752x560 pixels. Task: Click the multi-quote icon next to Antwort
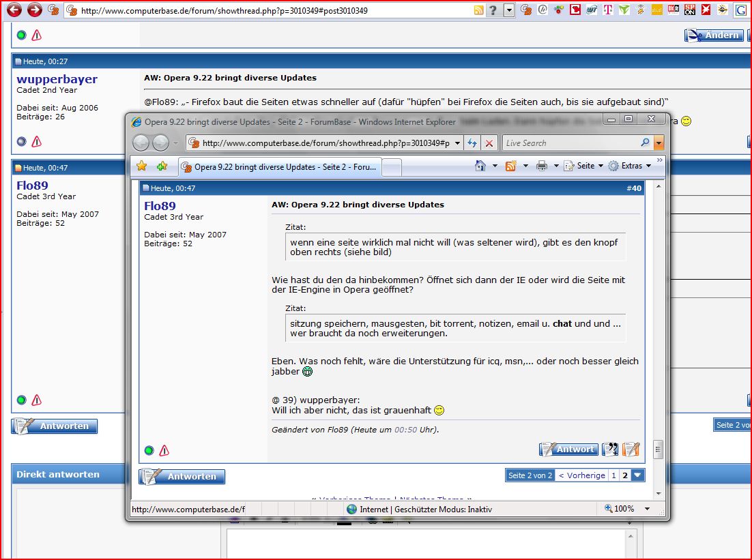click(x=610, y=450)
